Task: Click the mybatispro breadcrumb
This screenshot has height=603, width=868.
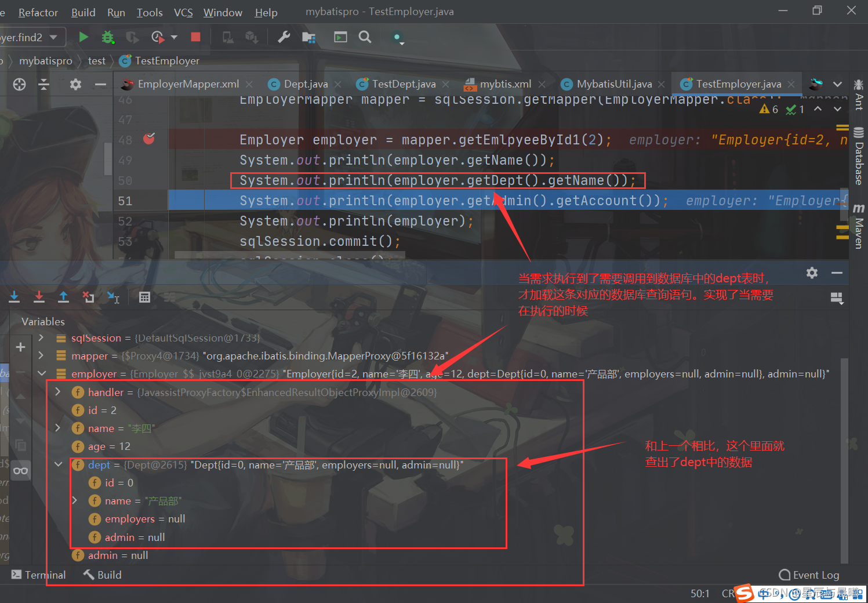Action: (46, 61)
